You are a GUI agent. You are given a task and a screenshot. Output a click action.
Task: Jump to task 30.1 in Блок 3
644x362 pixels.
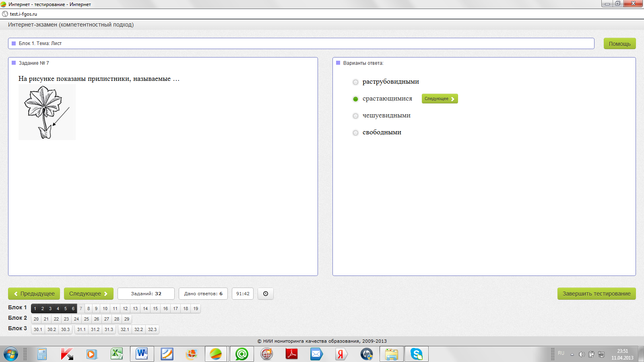coord(38,329)
